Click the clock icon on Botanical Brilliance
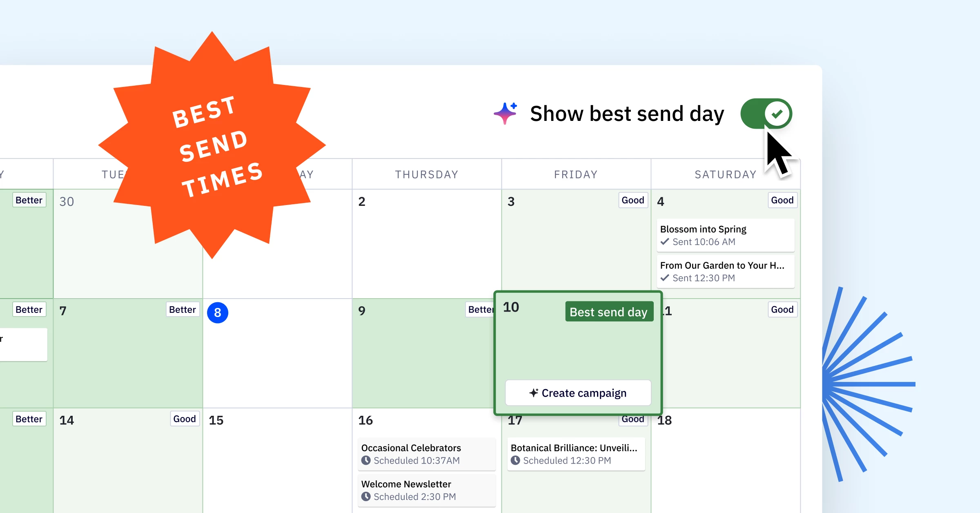 tap(515, 460)
